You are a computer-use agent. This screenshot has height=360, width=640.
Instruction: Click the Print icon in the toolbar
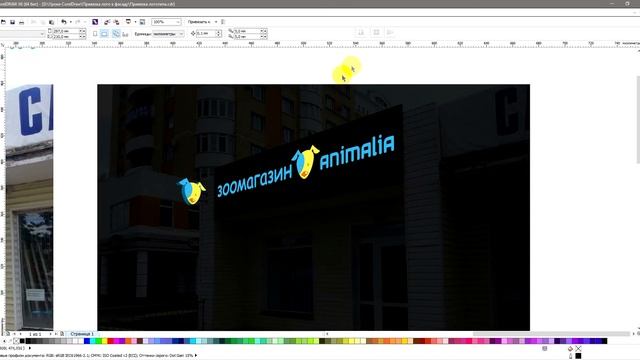point(22,22)
